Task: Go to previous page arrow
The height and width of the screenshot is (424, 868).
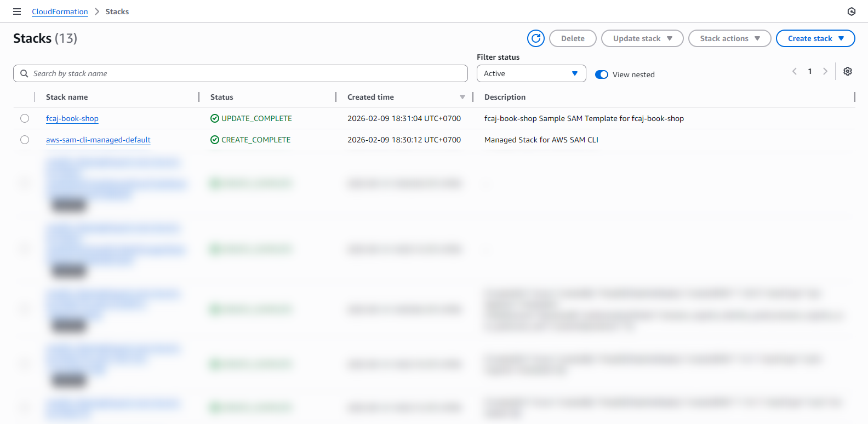Action: click(x=795, y=71)
